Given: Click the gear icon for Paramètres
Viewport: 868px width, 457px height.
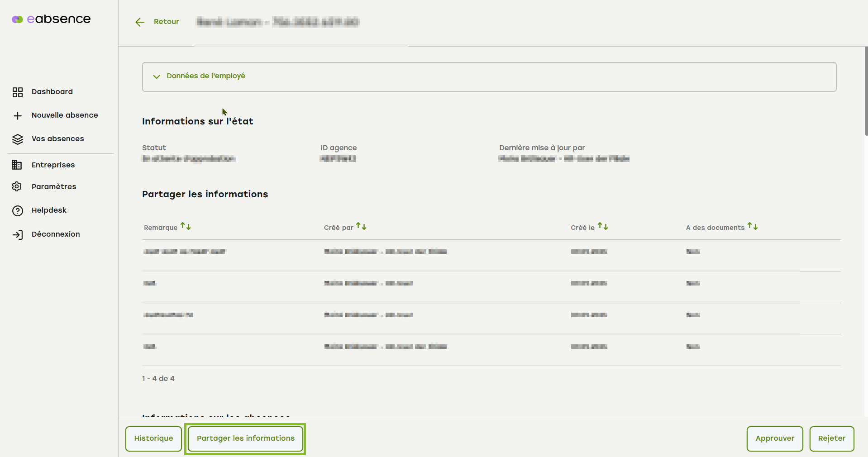Looking at the screenshot, I should tap(17, 186).
